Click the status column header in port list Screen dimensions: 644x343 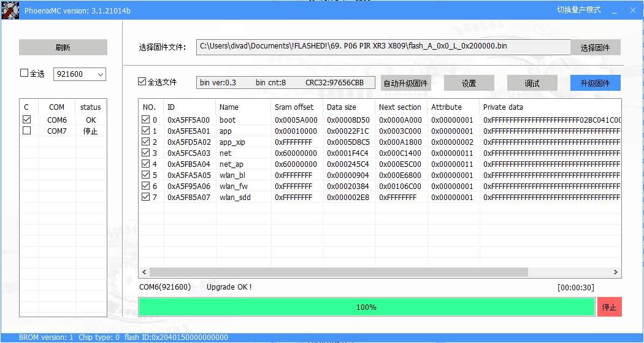click(90, 107)
